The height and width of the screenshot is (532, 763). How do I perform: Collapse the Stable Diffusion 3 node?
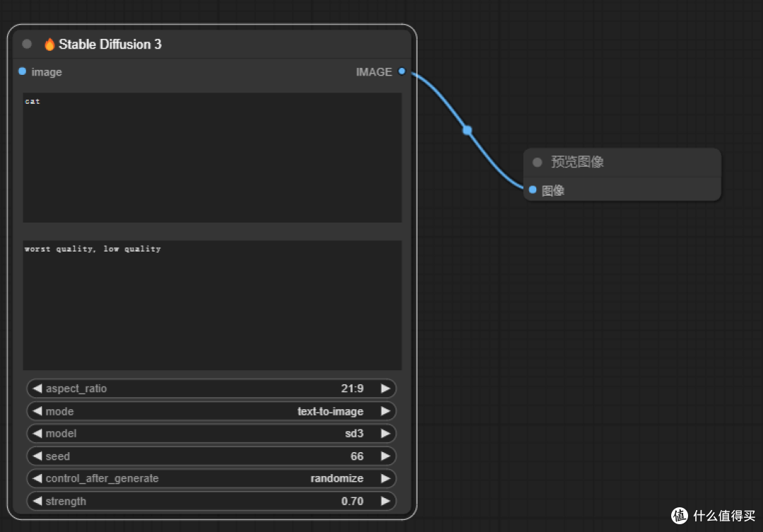(x=27, y=44)
